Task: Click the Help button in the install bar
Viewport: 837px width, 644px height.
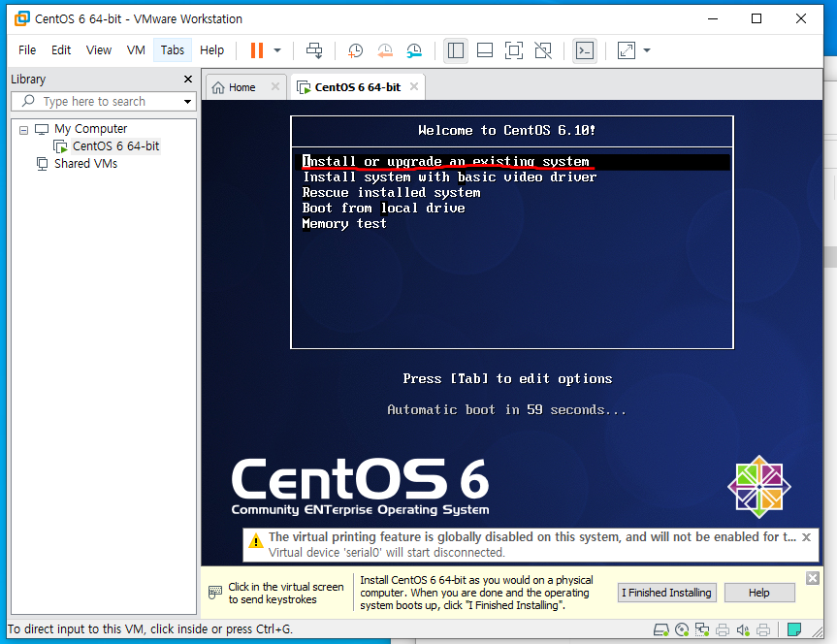Action: pyautogui.click(x=759, y=593)
